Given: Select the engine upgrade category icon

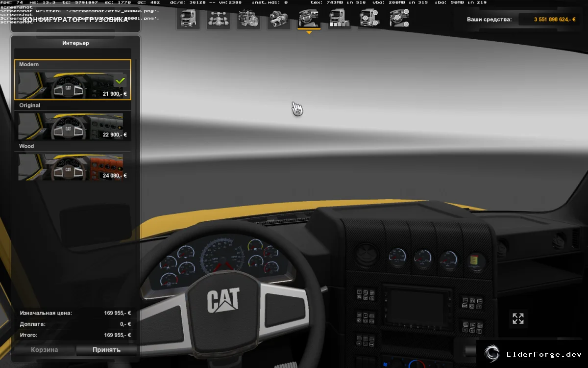Looking at the screenshot, I should [x=249, y=18].
